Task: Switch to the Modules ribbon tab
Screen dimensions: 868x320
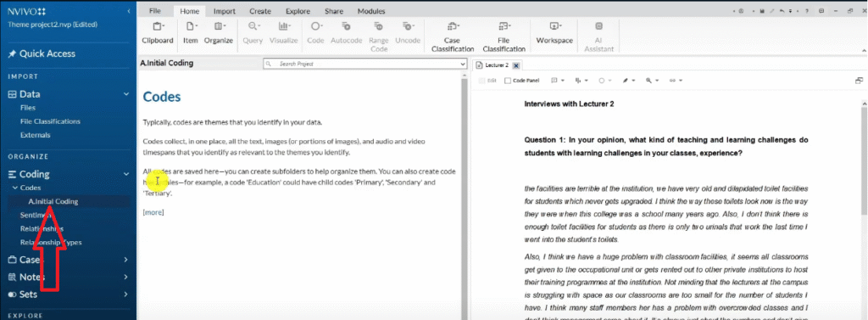Action: (371, 11)
